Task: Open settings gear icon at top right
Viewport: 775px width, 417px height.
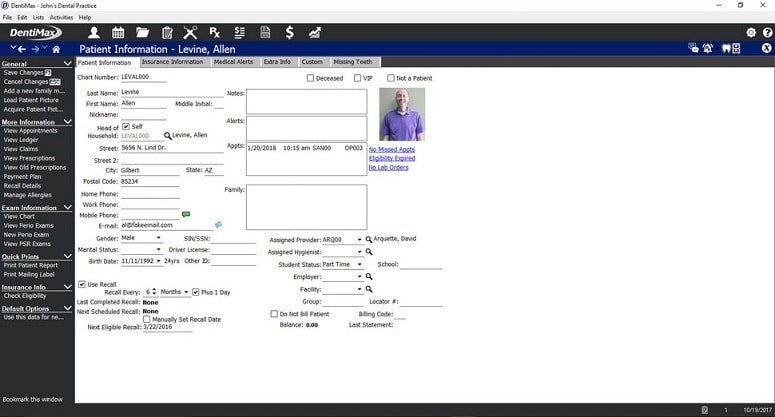Action: pos(751,33)
